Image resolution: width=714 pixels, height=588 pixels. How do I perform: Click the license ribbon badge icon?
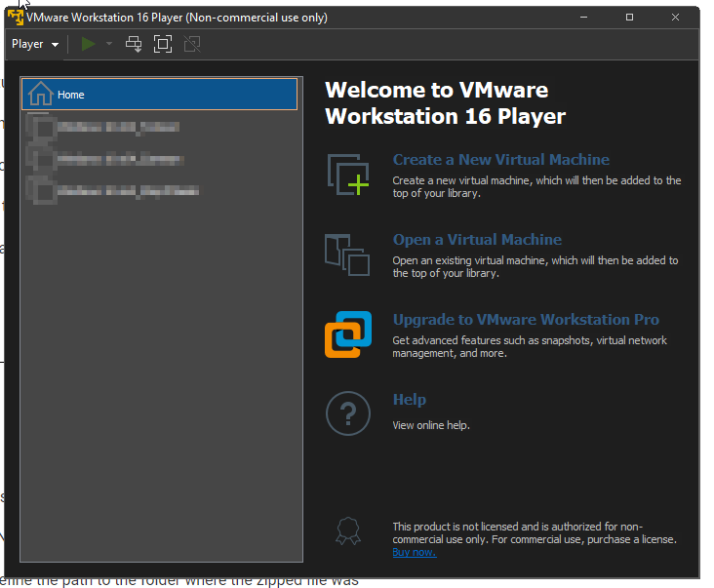348,531
